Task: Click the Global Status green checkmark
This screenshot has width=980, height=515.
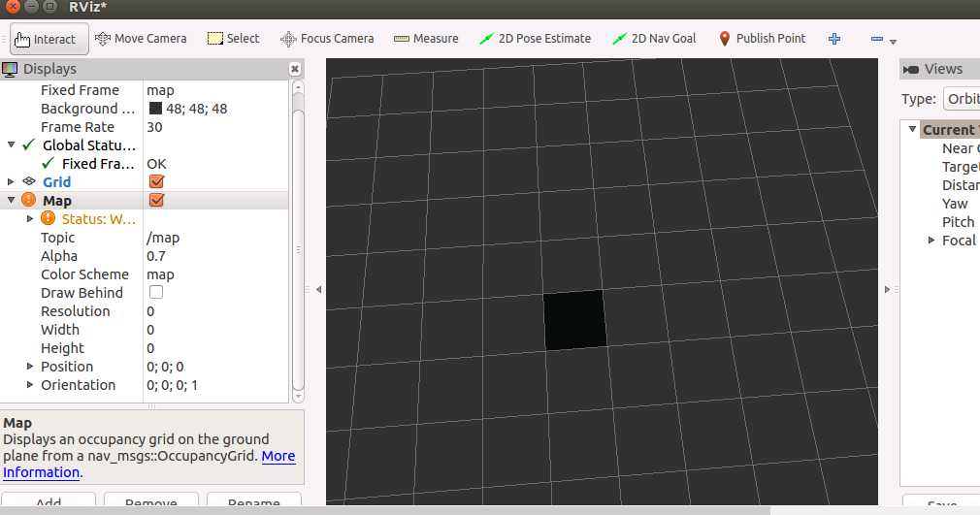Action: 28,145
